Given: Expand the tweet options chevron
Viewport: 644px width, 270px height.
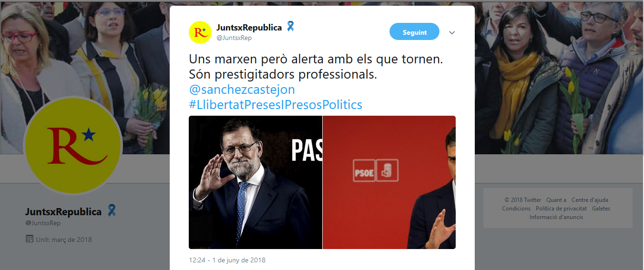Looking at the screenshot, I should [452, 33].
